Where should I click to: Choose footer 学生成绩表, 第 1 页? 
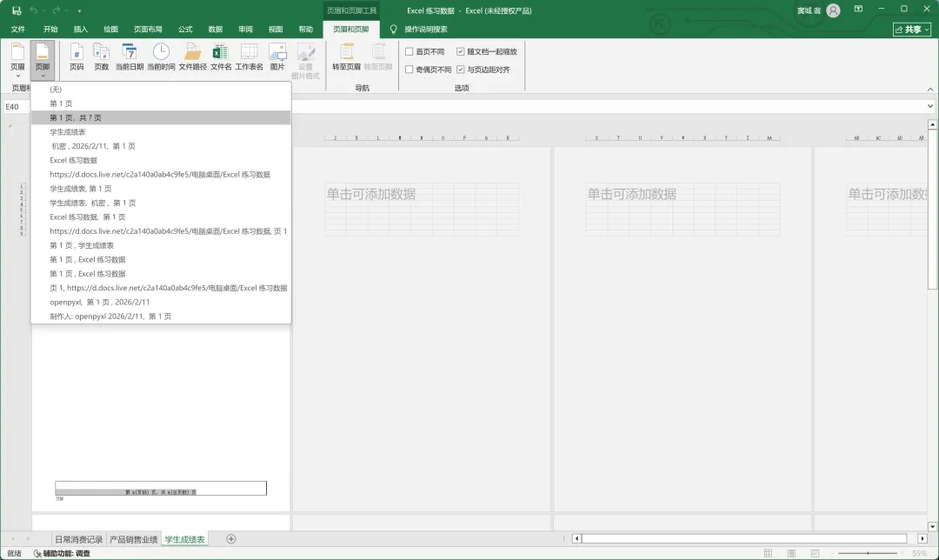161,189
